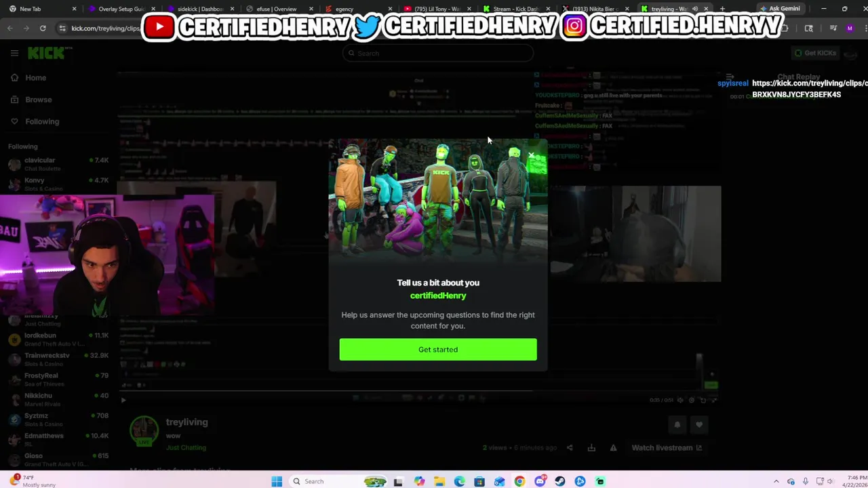Open FrostyReal channel in sidebar
Image resolution: width=868 pixels, height=488 pixels.
coord(58,379)
